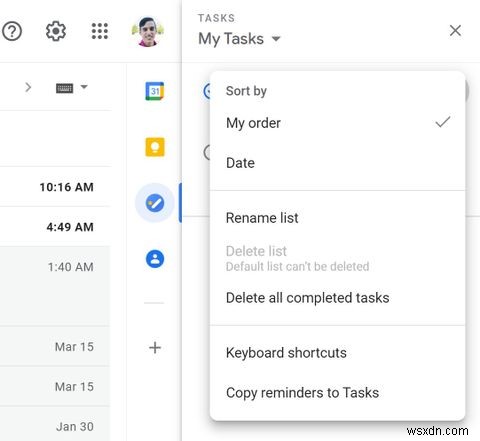
Task: Open Google Keep from side panel
Action: pos(155,147)
